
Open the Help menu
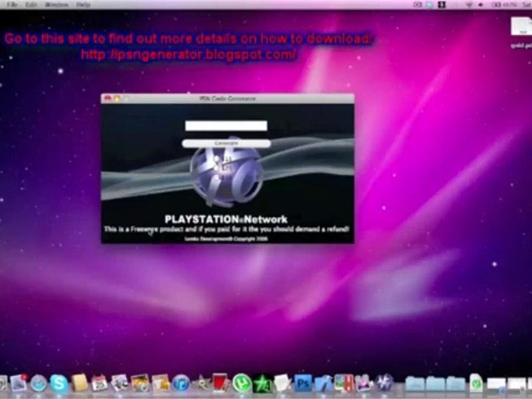tap(83, 5)
